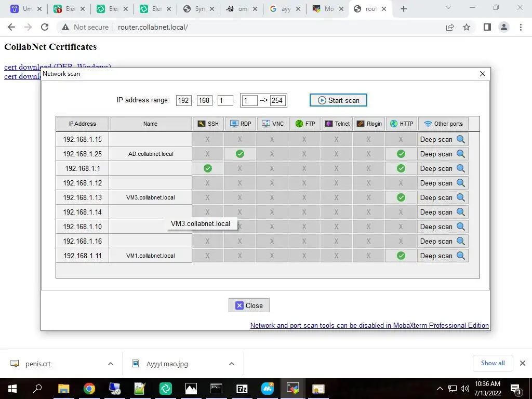Screen dimensions: 532x399
Task: Open File Explorer from taskbar
Action: [63, 389]
